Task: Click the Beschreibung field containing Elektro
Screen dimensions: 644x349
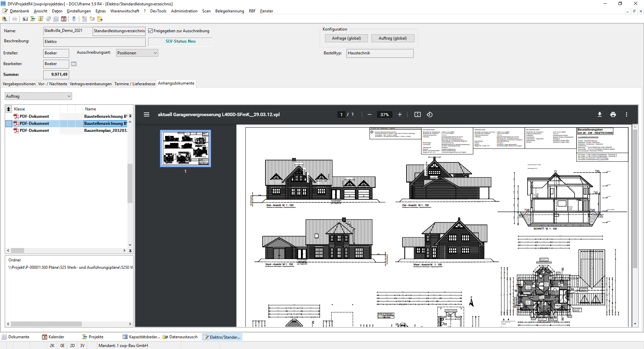Action: point(94,42)
